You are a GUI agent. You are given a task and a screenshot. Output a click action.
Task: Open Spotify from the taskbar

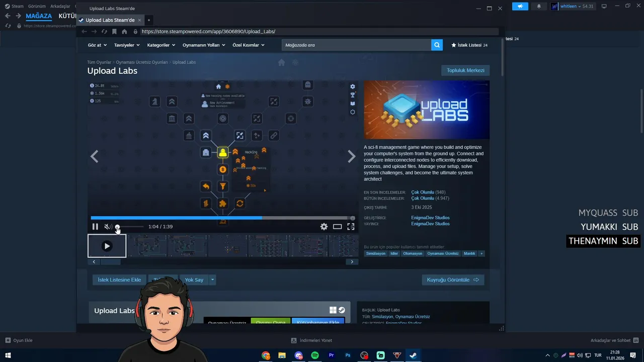point(315,355)
